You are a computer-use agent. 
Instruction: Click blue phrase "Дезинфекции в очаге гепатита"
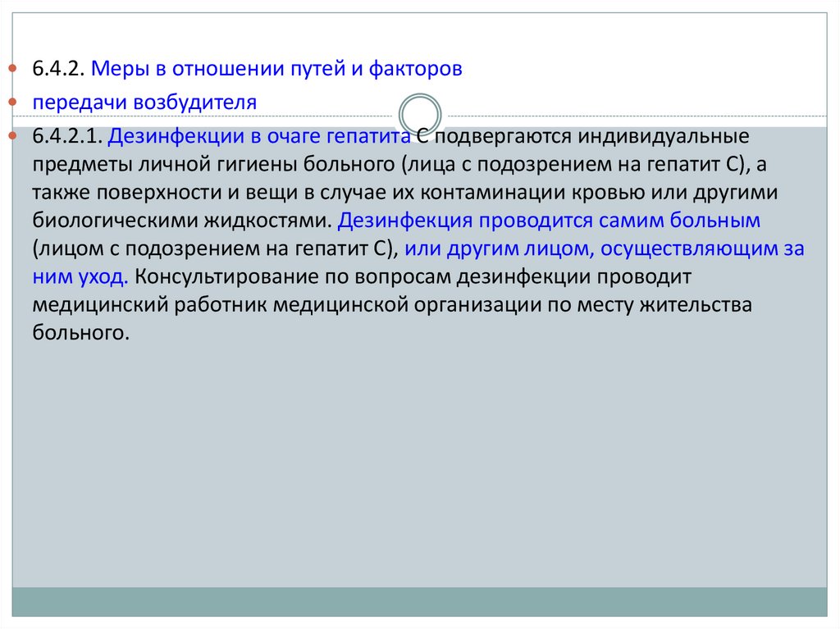click(259, 136)
